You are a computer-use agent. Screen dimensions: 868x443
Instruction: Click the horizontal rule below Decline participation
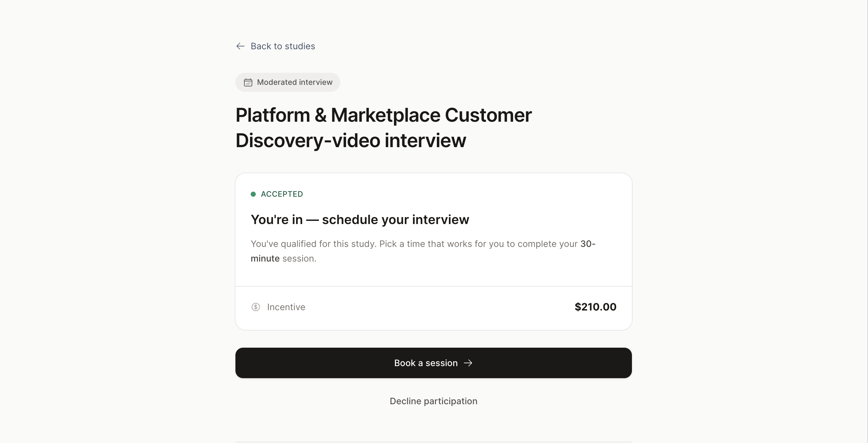[x=433, y=442]
